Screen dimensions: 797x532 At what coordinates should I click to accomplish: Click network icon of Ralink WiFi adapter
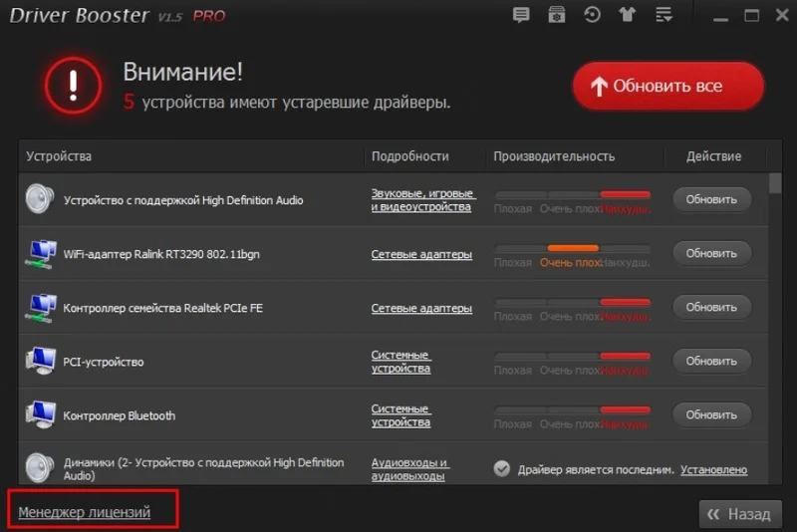[41, 254]
